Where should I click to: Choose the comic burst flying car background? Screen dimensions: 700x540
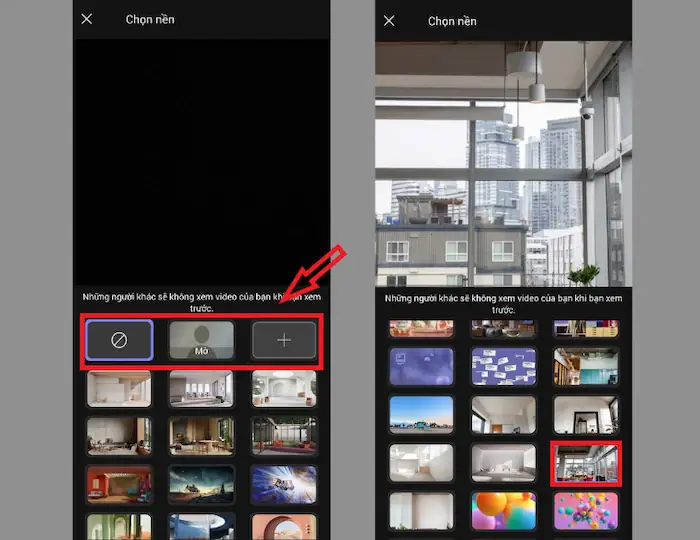click(x=284, y=484)
